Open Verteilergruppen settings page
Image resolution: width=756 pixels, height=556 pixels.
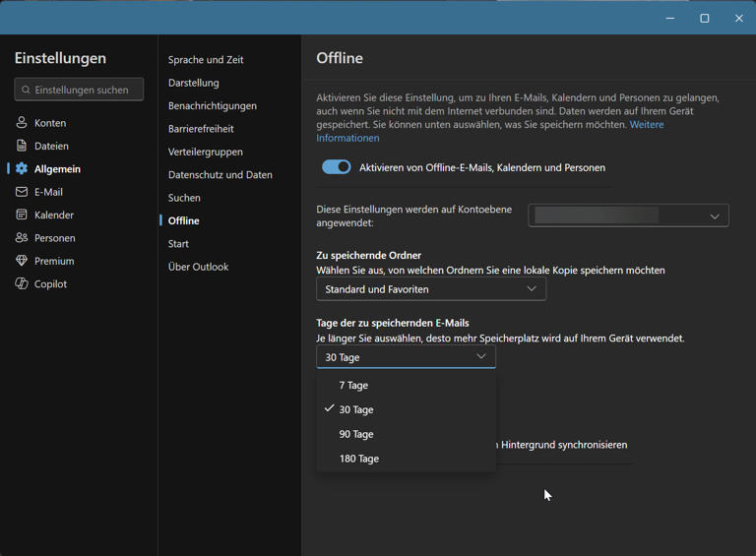tap(206, 152)
